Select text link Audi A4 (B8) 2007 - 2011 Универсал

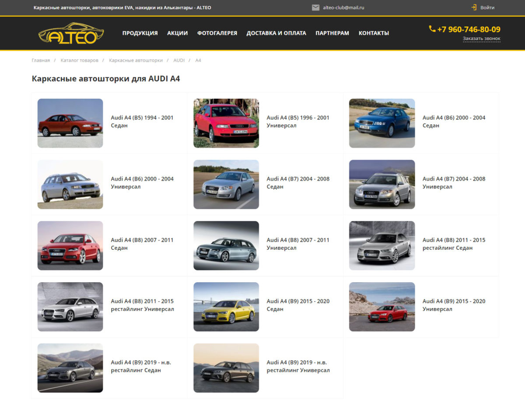coord(298,244)
